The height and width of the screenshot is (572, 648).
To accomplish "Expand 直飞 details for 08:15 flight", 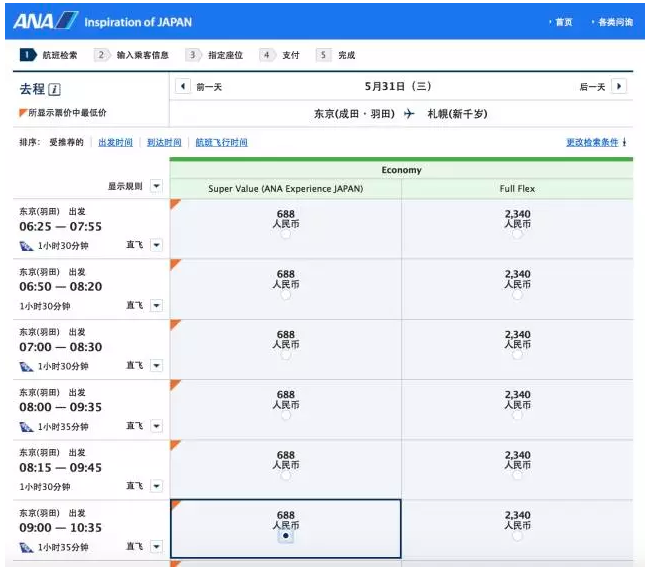I will point(156,486).
